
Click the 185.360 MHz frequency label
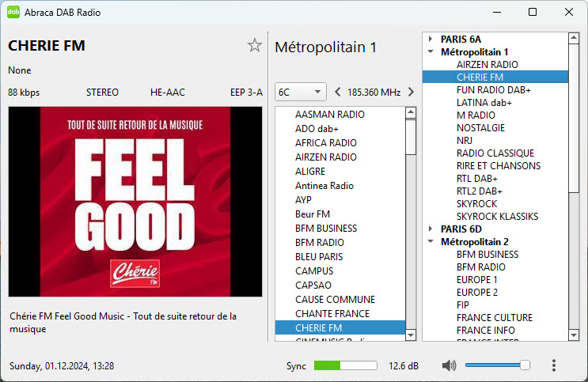374,93
